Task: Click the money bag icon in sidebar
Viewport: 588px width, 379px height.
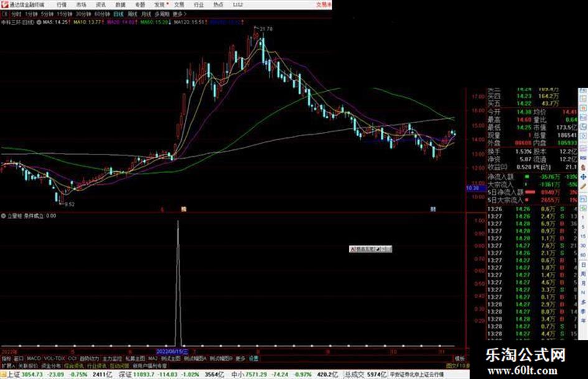Action: point(583,167)
